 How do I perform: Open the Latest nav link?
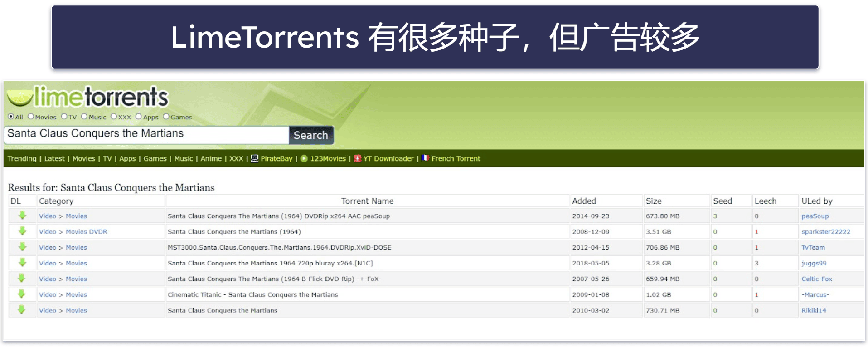pyautogui.click(x=54, y=158)
